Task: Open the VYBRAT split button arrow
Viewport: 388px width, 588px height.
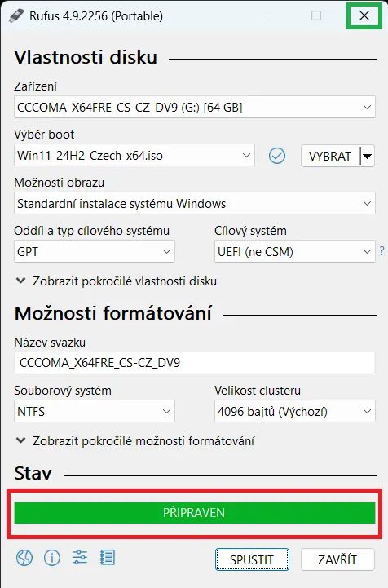Action: tap(367, 156)
